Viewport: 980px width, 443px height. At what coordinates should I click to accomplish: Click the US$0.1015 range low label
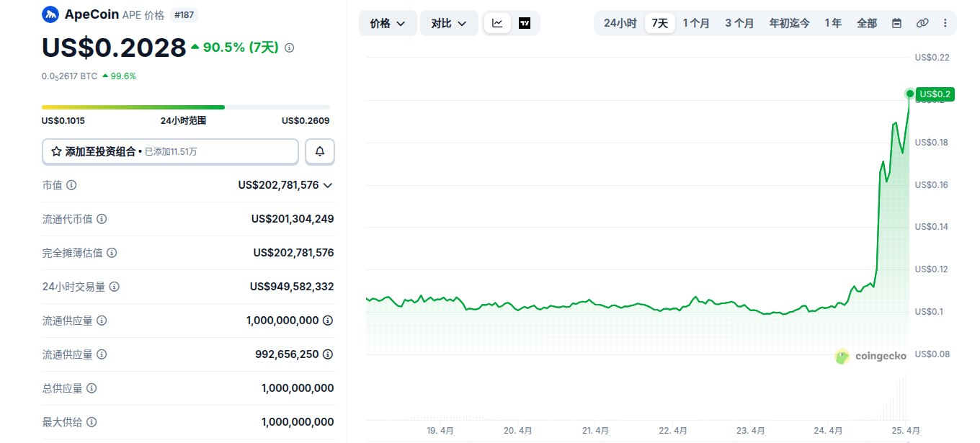63,121
